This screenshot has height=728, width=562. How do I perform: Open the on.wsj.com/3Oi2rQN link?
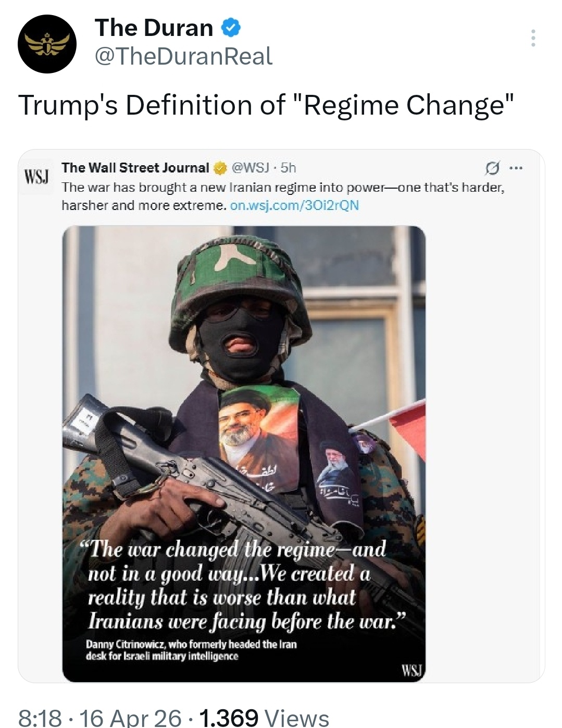(x=294, y=205)
